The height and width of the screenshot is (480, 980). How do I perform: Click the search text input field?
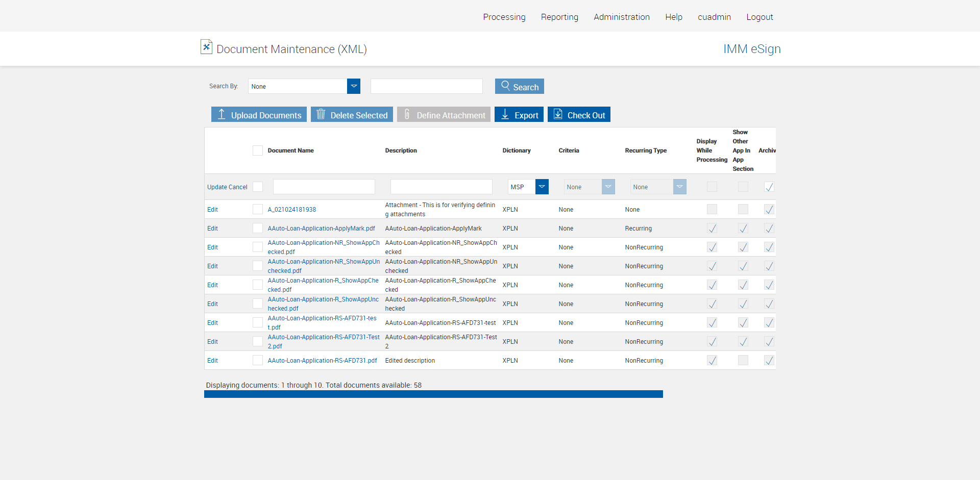[x=426, y=86]
